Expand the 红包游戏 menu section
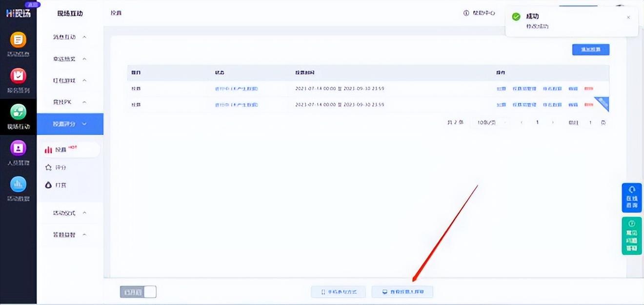Viewport: 644px width, 305px height. click(x=70, y=80)
